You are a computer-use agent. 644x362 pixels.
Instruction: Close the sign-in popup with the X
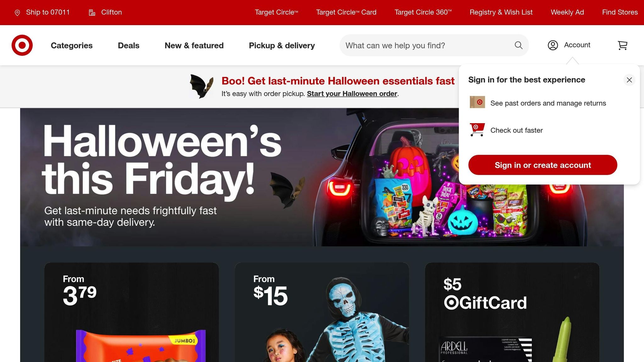(x=629, y=80)
